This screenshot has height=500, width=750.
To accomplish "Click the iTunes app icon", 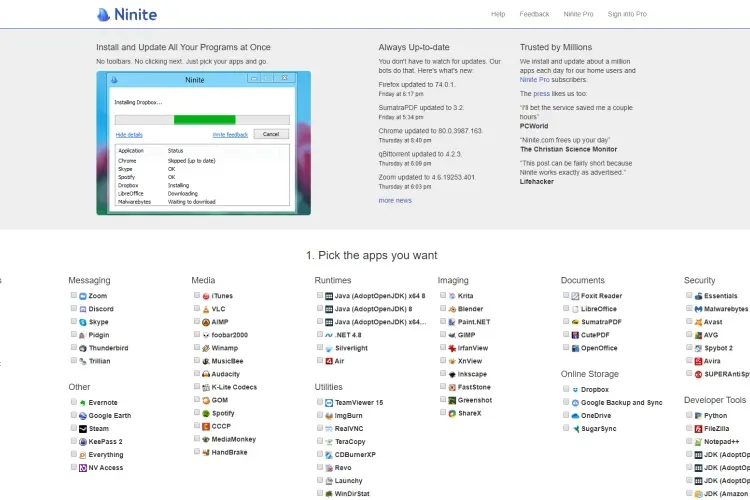I will pyautogui.click(x=206, y=296).
